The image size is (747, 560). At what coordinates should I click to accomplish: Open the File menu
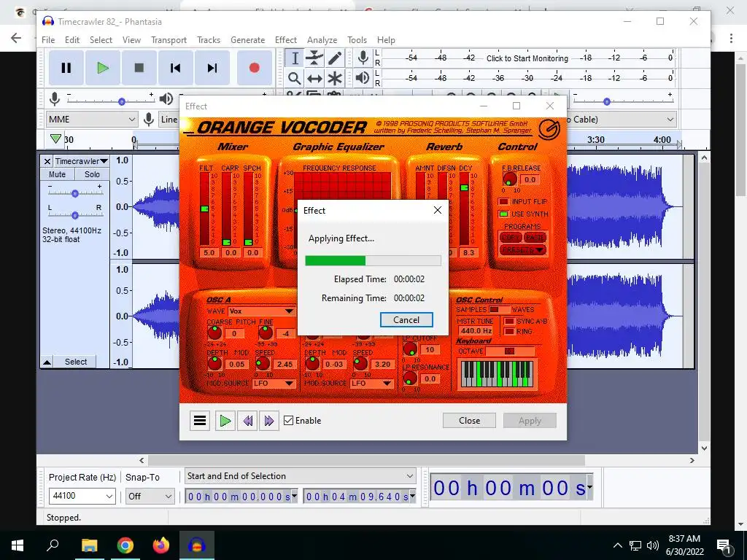coord(48,40)
